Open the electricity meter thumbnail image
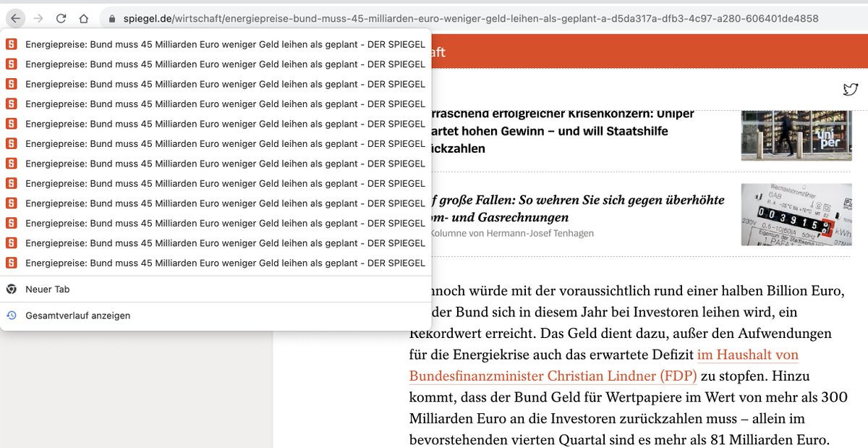 (796, 214)
